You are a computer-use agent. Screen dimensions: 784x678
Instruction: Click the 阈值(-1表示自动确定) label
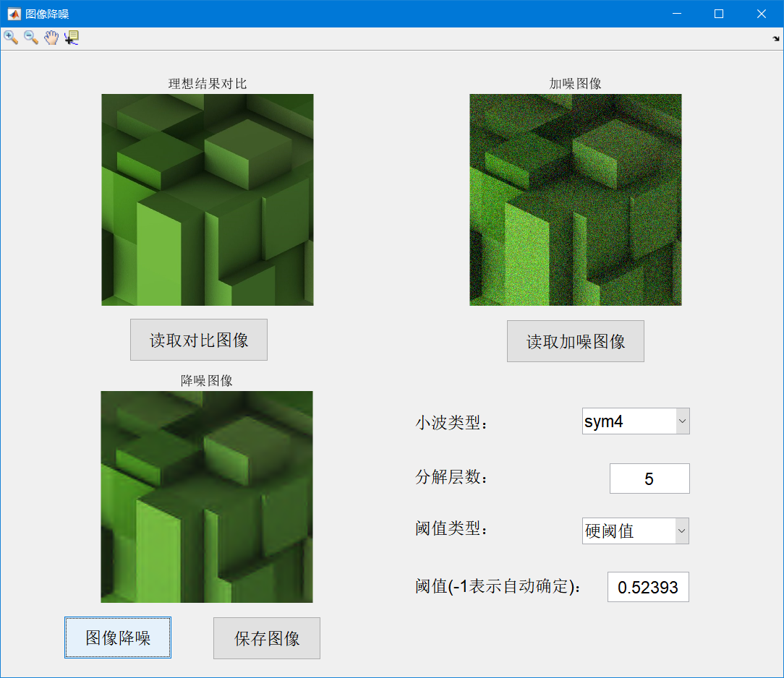point(498,586)
